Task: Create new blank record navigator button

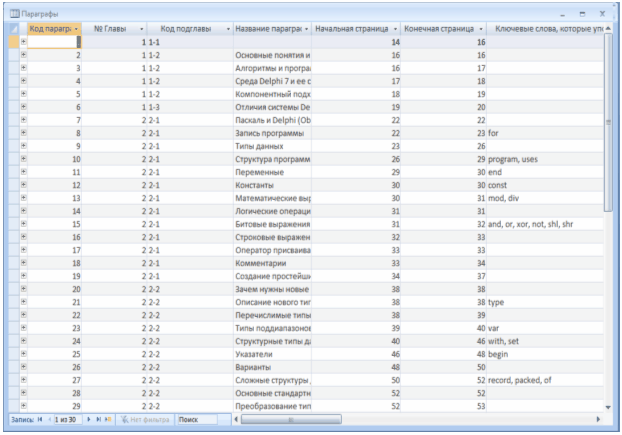Action: tap(108, 420)
